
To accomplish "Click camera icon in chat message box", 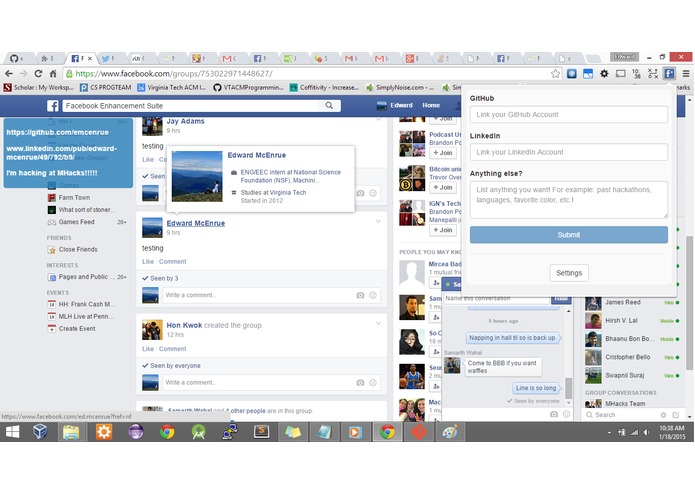I will click(x=554, y=414).
